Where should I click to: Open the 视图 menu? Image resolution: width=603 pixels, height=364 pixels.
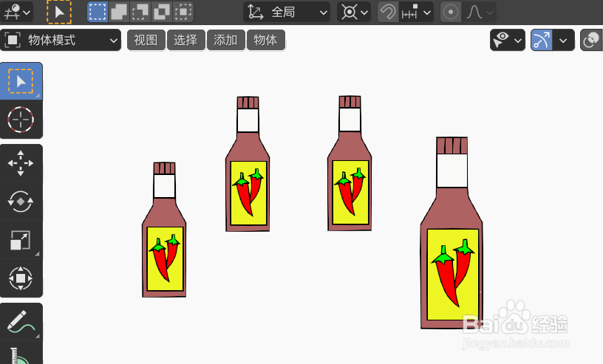point(146,40)
